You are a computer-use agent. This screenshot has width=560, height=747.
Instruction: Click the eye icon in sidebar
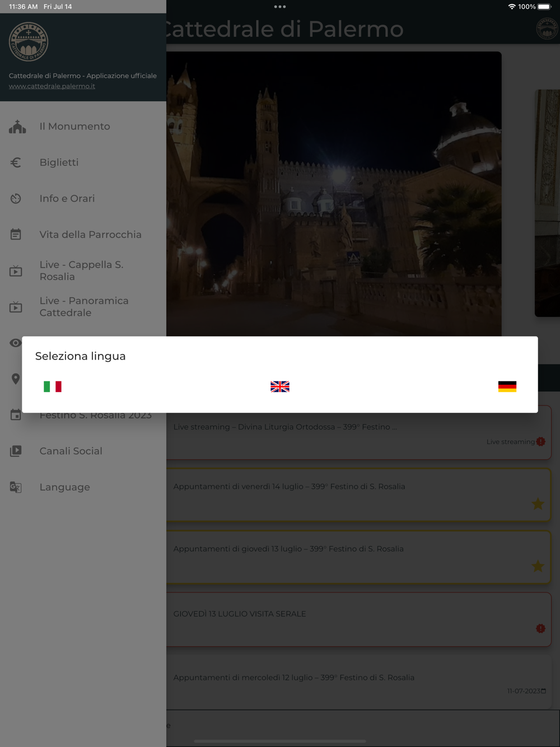point(16,343)
